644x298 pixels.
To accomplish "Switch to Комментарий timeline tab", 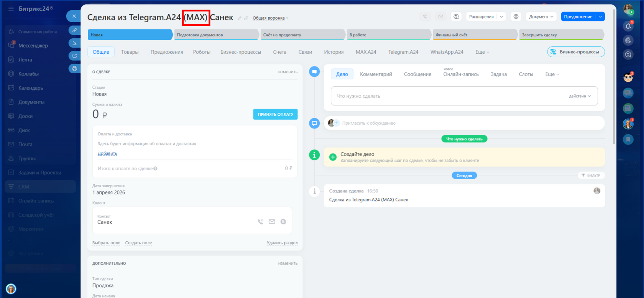I will pos(376,74).
